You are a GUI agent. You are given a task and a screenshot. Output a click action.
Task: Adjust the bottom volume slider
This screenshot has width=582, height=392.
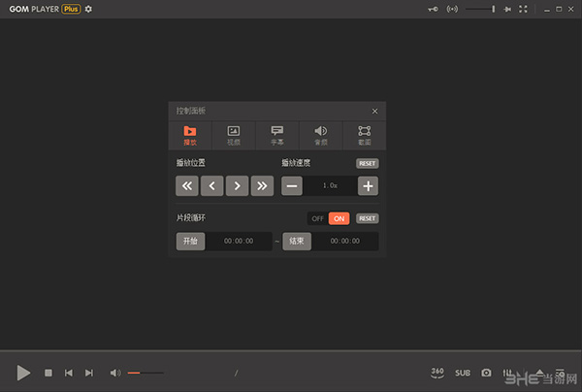(145, 373)
